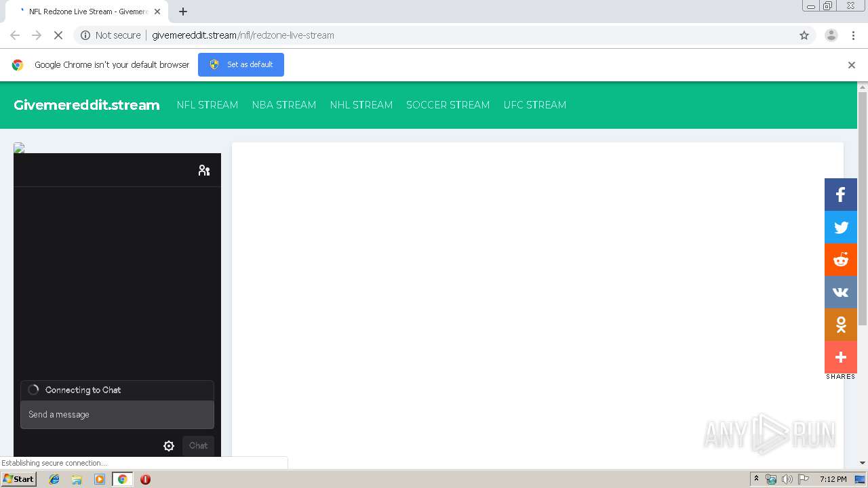Screen dimensions: 868x488
Task: Set Chrome as default browser
Action: point(241,64)
